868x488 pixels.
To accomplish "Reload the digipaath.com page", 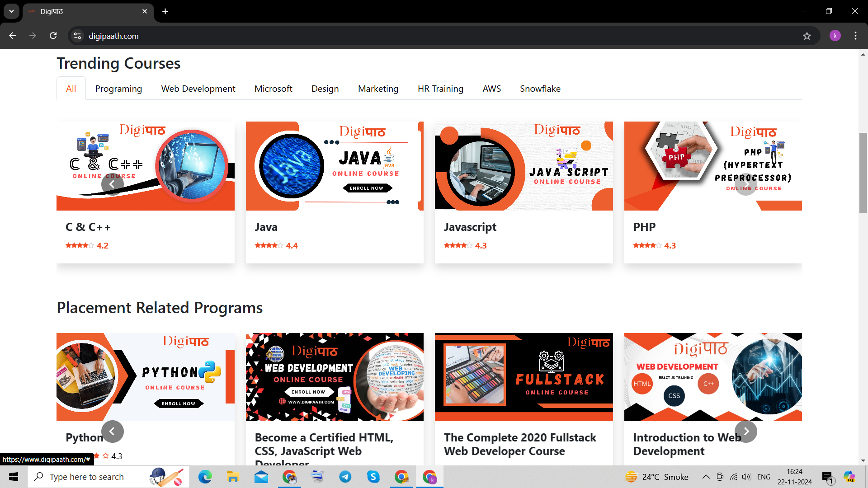I will pos(53,36).
